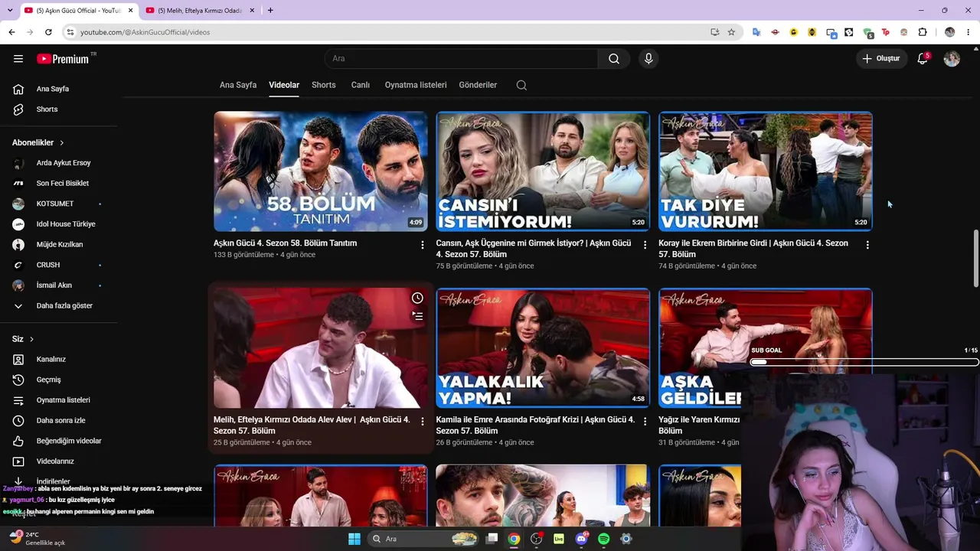Click the page vertical scrollbar thumb
Viewport: 980px width, 551px height.
975,258
